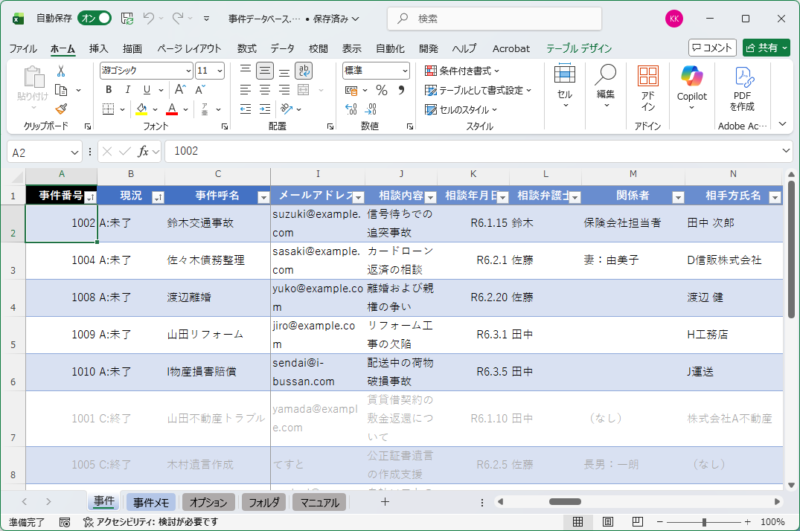Click the insert function fx icon
800x531 pixels.
click(x=145, y=151)
